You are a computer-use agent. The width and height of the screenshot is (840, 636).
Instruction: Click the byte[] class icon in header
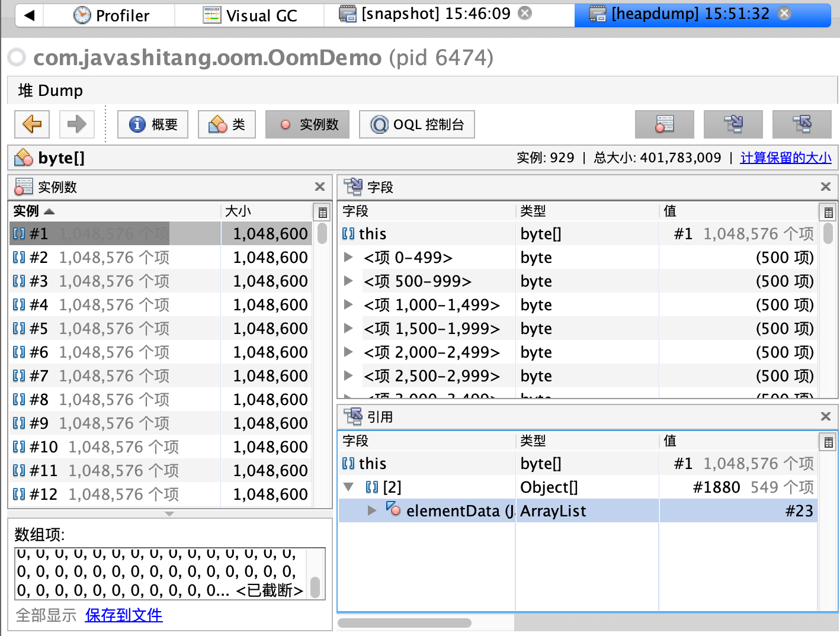(x=24, y=158)
